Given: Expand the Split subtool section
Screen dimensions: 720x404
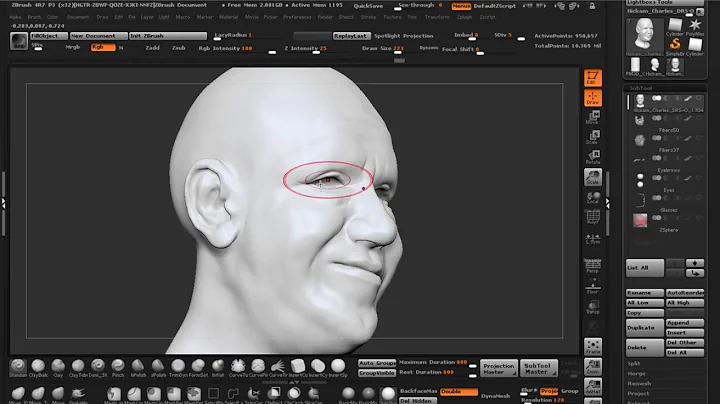Looking at the screenshot, I should (x=634, y=364).
